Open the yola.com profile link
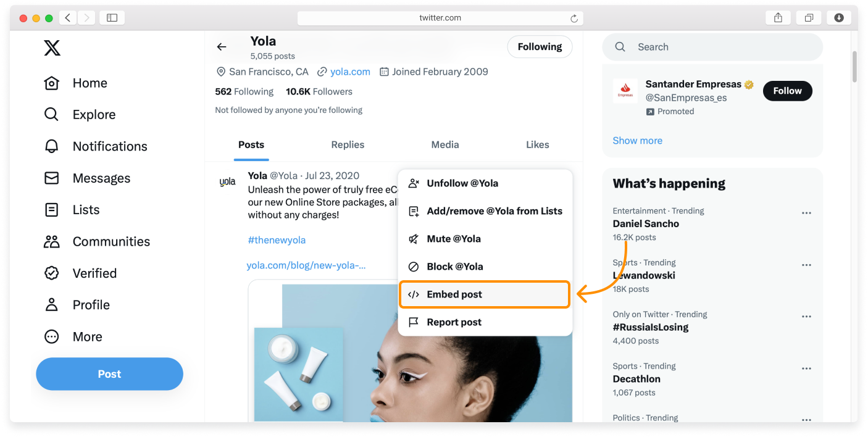The image size is (868, 437). [x=350, y=72]
